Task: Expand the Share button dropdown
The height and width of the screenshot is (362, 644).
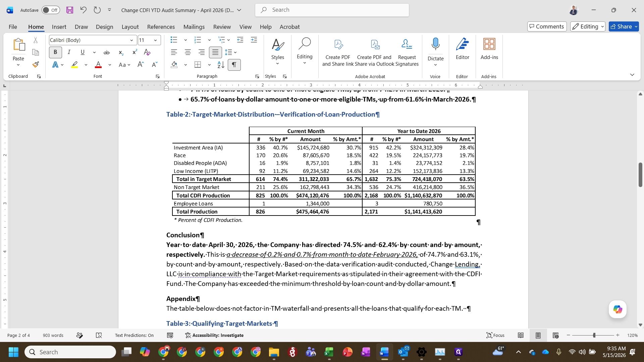Action: tap(636, 26)
